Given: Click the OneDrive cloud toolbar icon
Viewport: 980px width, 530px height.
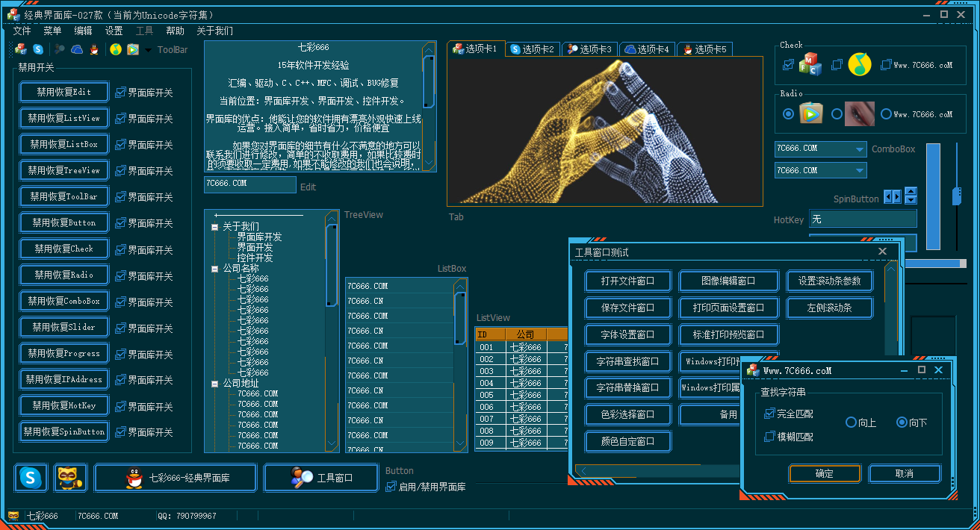Looking at the screenshot, I should [77, 49].
